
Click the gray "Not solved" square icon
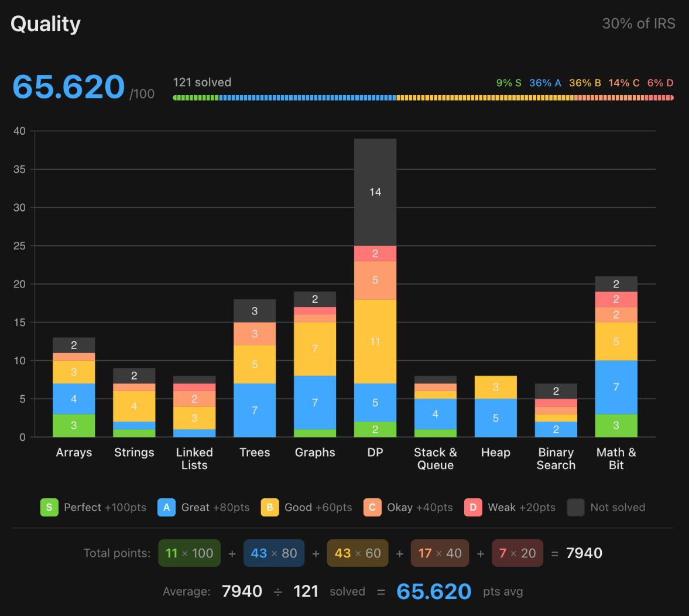pos(575,507)
